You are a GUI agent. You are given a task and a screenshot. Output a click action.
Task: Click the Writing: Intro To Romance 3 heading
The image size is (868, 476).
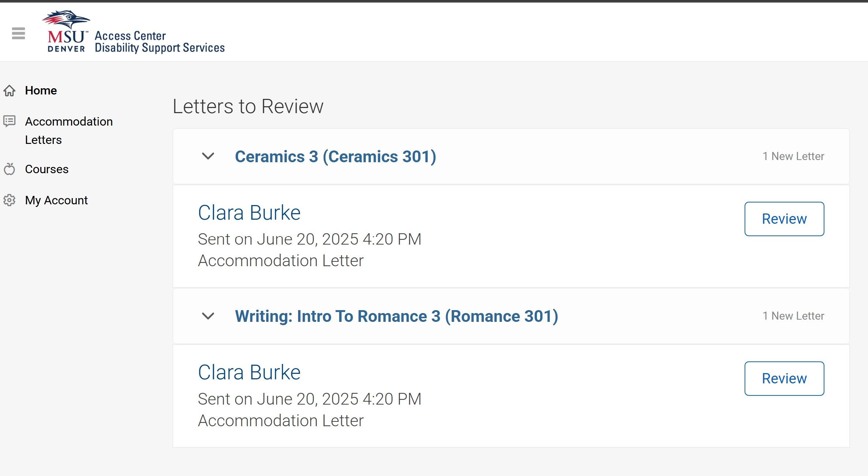click(396, 316)
